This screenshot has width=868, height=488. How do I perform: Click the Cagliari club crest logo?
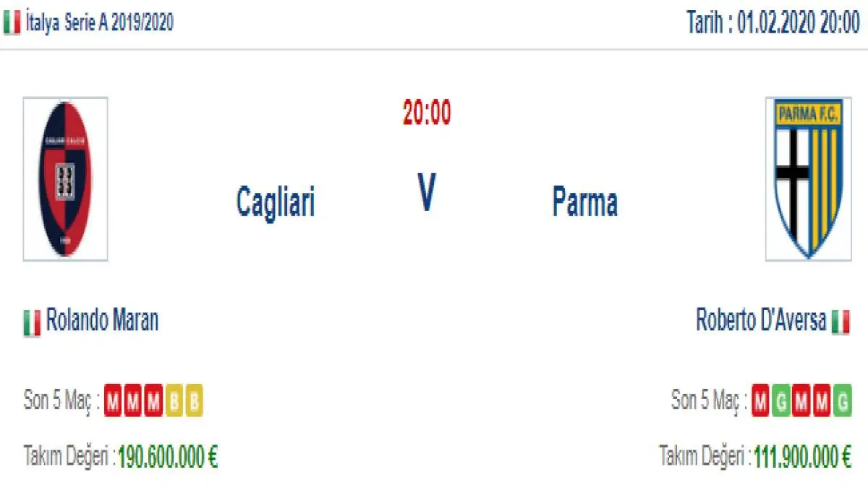66,179
